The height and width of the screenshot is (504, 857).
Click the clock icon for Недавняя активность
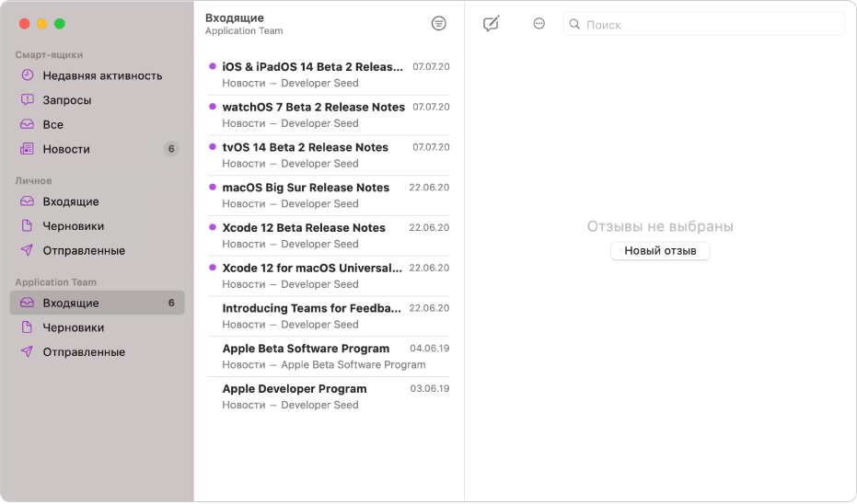point(28,75)
